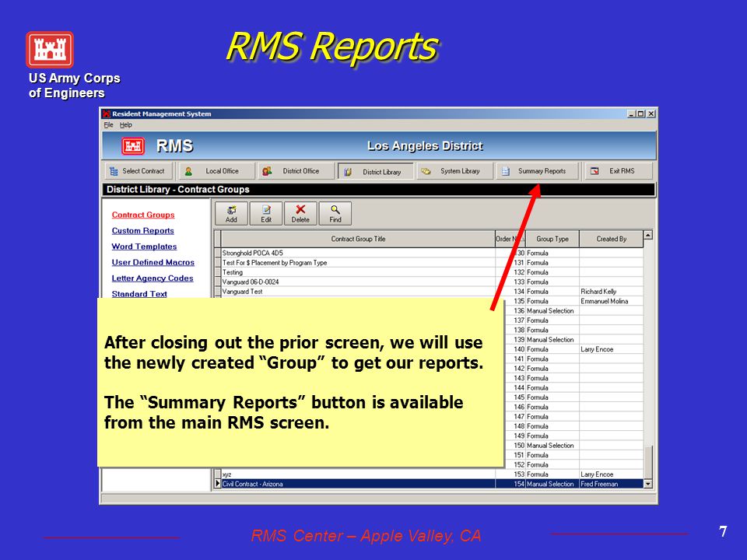Sort by Created By column header
The image size is (747, 560).
(612, 239)
